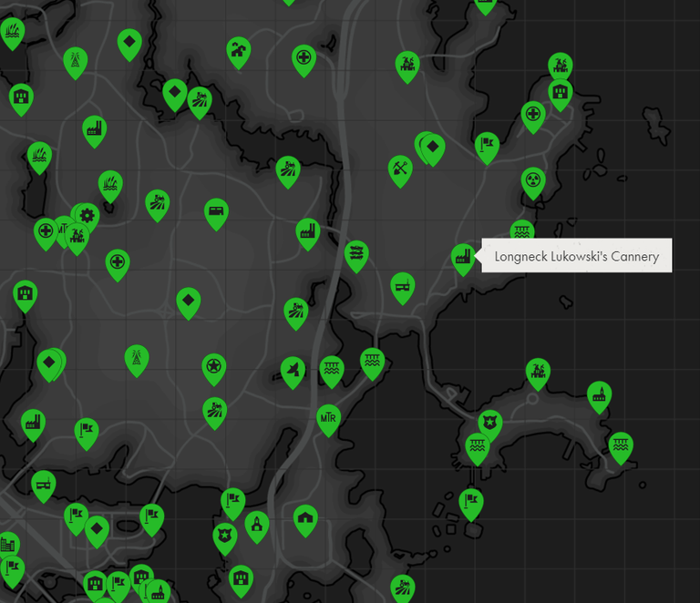Open the city skyline marker at left edge
This screenshot has width=700, height=603.
tap(8, 545)
